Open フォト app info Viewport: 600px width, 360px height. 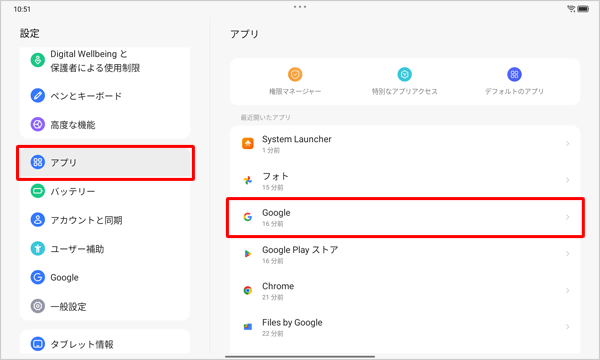tap(405, 181)
